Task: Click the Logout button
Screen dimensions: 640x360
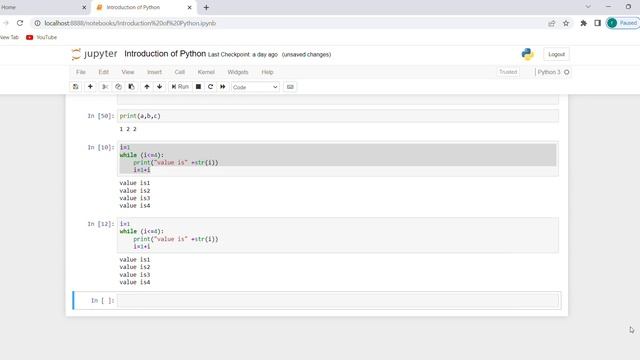Action: pyautogui.click(x=556, y=54)
